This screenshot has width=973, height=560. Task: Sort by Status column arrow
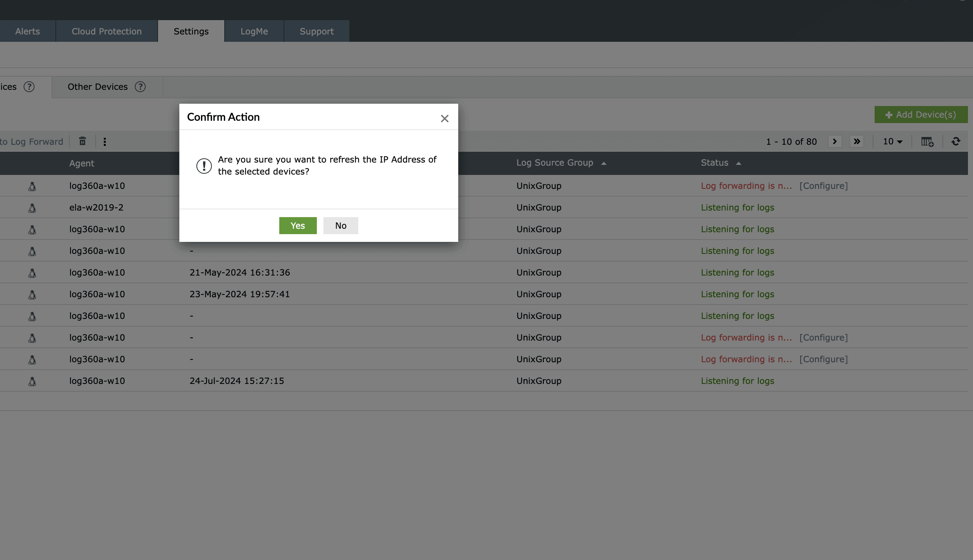(x=739, y=163)
